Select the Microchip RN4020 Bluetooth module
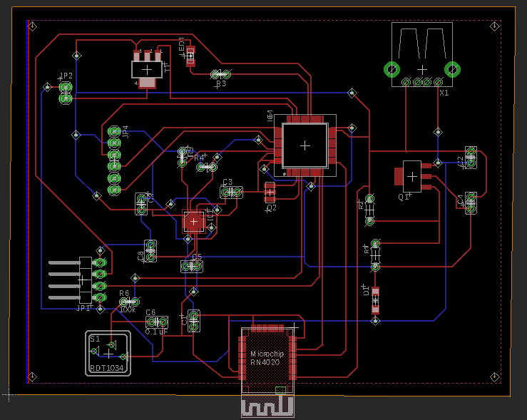The width and height of the screenshot is (527, 420). 268,359
